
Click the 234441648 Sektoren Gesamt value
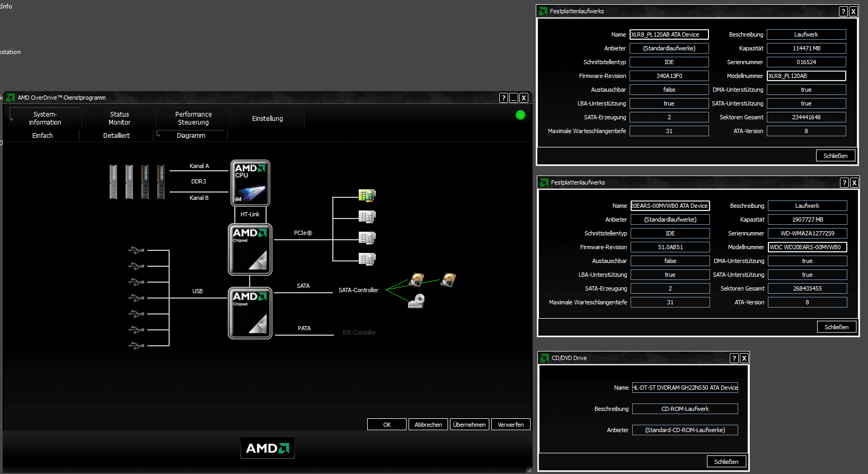[x=807, y=117]
